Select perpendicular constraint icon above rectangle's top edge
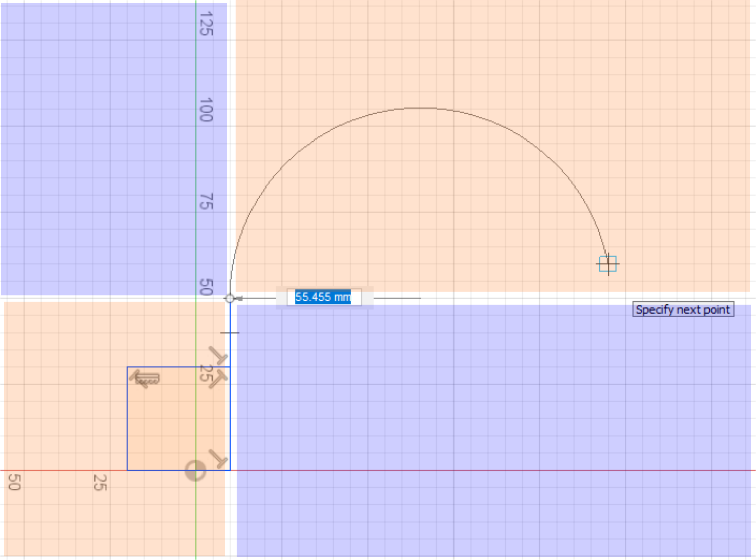 coord(218,355)
